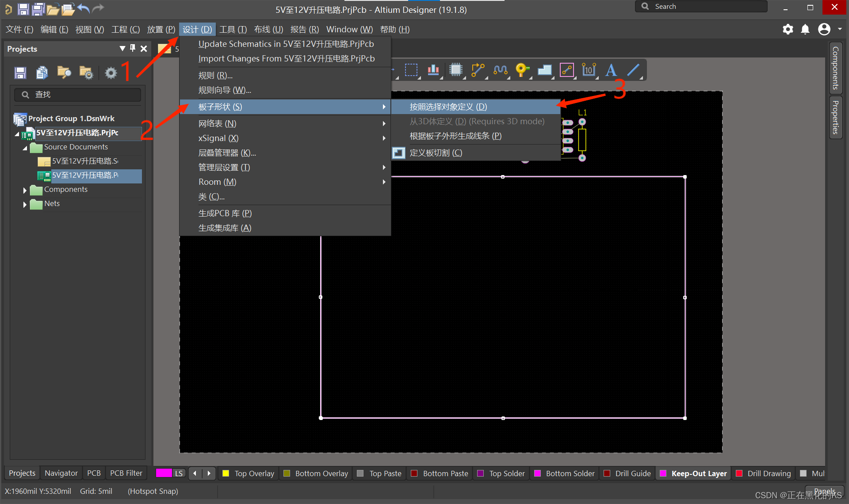Toggle the Top Overlay layer tab
Image resolution: width=849 pixels, height=504 pixels.
(x=248, y=473)
